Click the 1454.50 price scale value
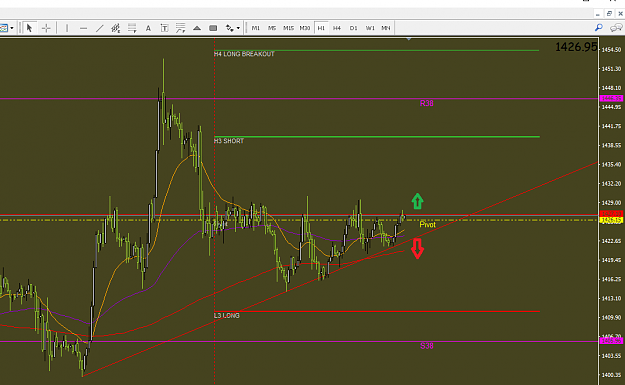 [x=611, y=49]
